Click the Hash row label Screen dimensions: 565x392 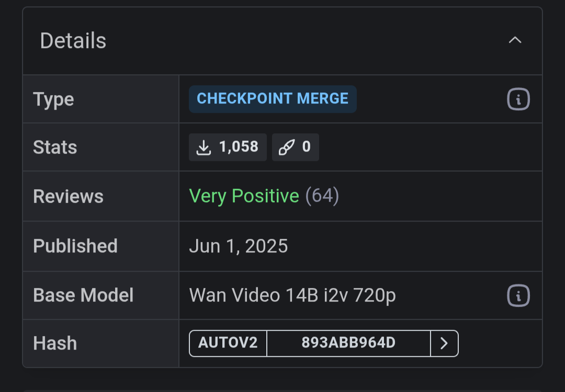[x=55, y=343]
